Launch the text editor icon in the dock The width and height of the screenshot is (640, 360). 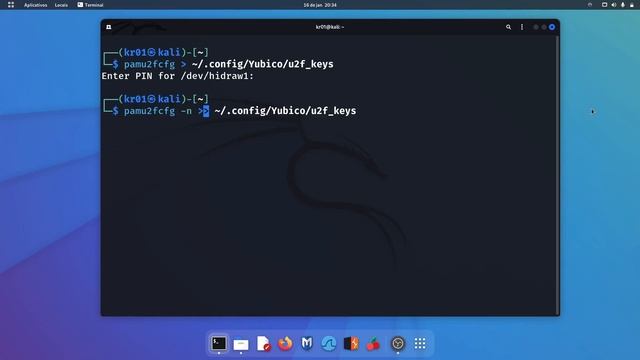click(x=263, y=344)
